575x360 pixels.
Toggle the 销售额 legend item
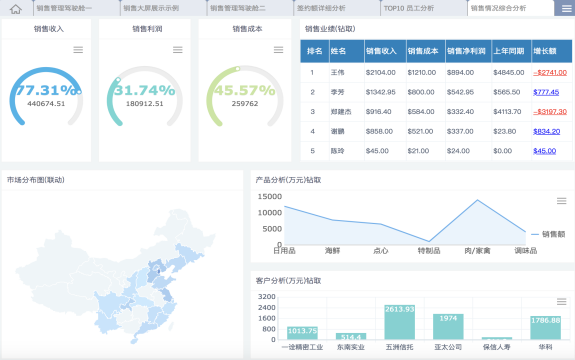pos(548,234)
